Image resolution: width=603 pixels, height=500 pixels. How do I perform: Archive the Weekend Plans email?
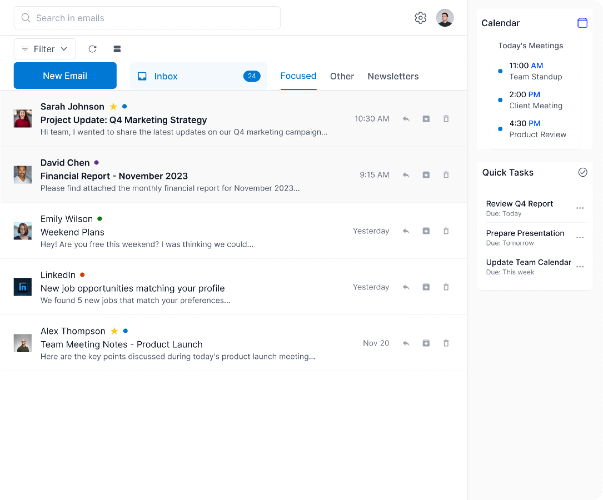pyautogui.click(x=426, y=231)
